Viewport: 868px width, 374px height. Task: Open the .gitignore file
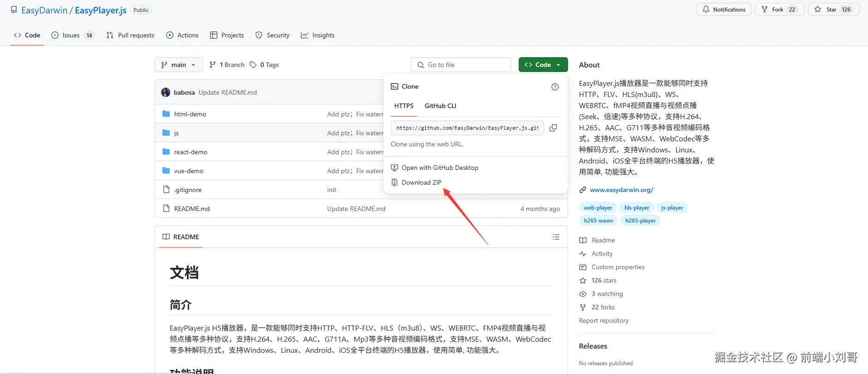tap(188, 190)
